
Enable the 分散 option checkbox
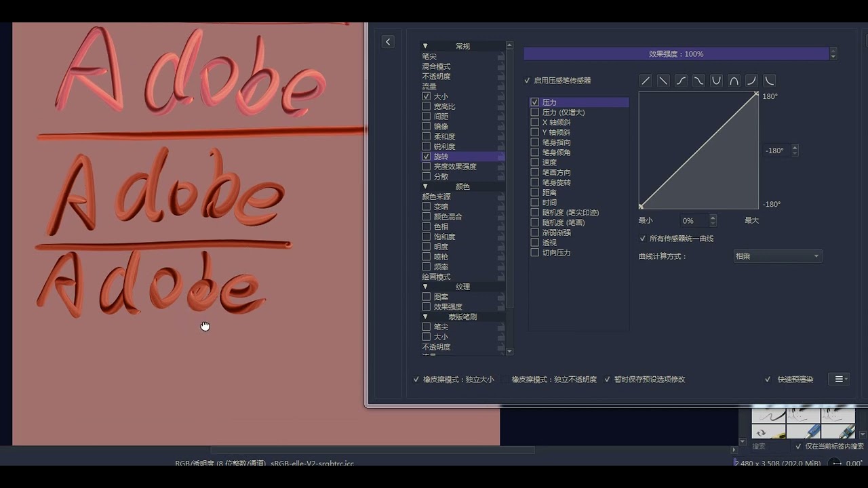(427, 176)
